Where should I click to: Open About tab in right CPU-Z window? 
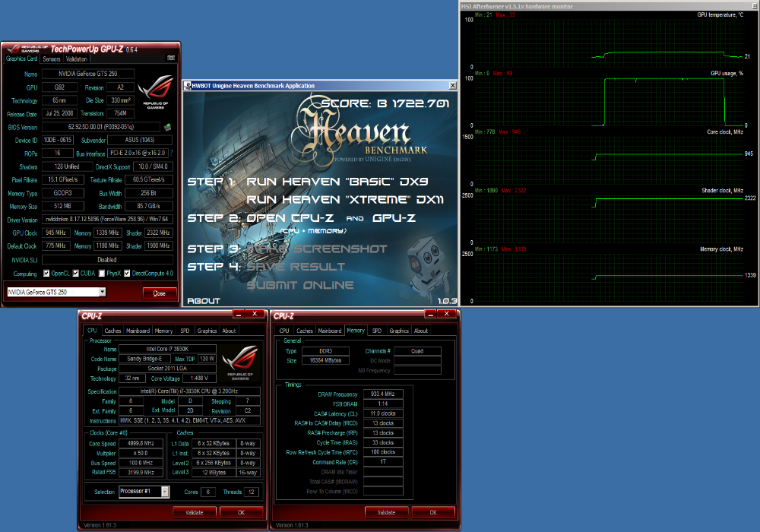[x=421, y=331]
